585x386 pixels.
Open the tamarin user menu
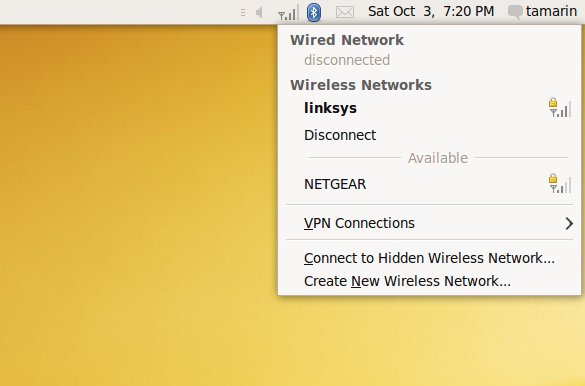coord(551,12)
